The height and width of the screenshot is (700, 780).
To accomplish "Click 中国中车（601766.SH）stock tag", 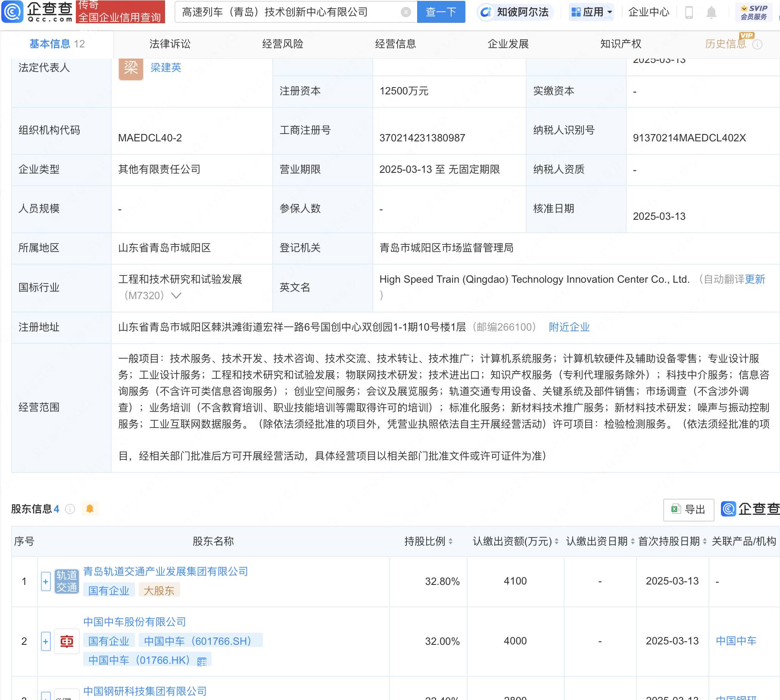I will click(200, 641).
